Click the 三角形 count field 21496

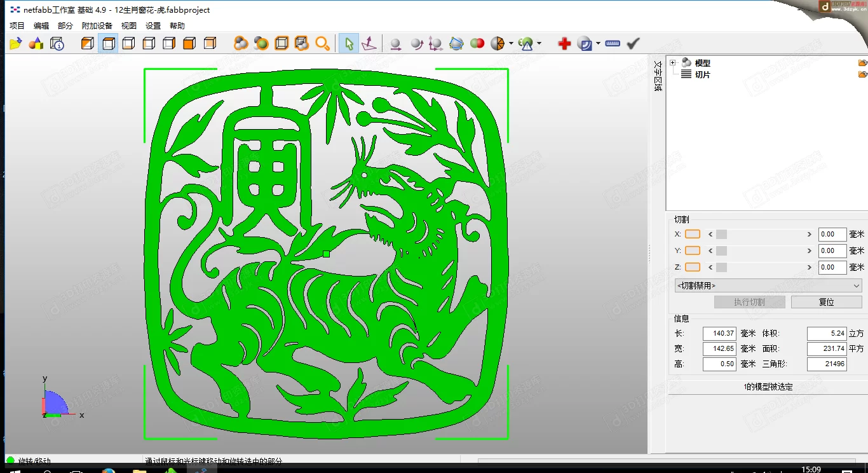(x=827, y=364)
